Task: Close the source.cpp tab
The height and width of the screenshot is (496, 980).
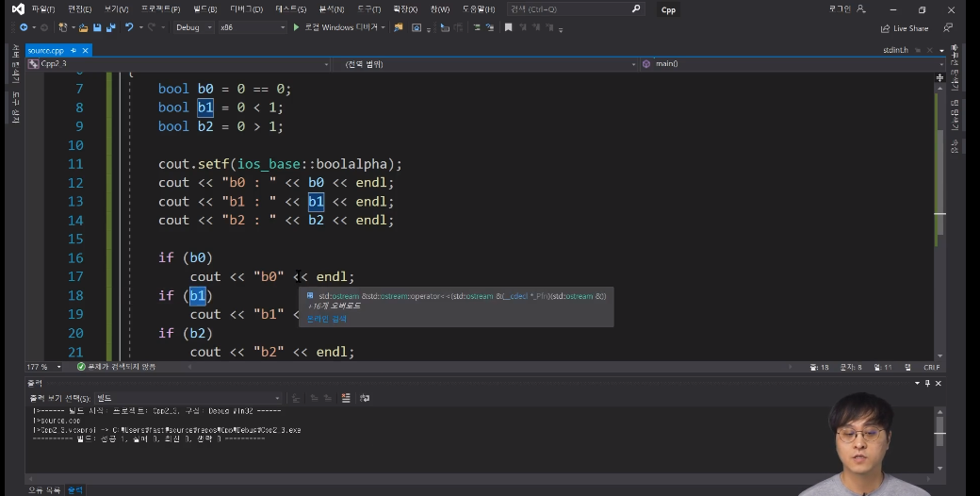Action: pos(85,50)
